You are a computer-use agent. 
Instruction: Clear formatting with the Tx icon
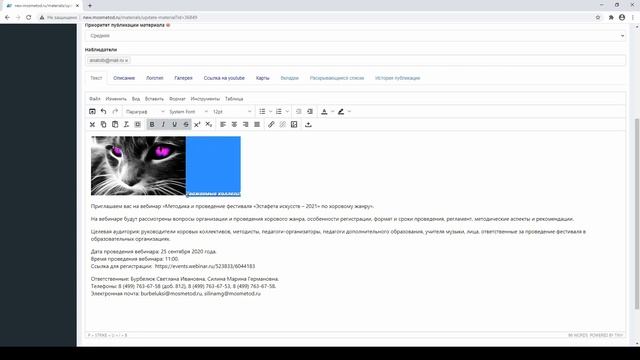pyautogui.click(x=126, y=124)
